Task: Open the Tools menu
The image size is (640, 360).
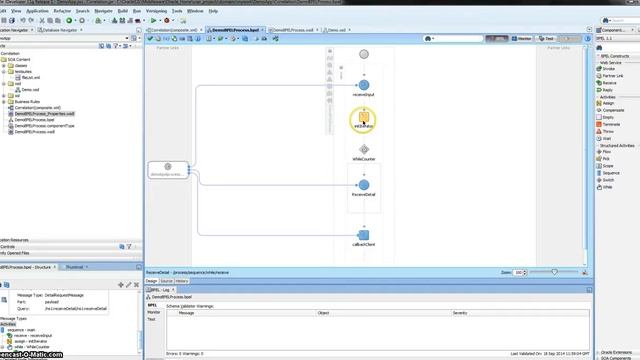Action: (x=177, y=11)
